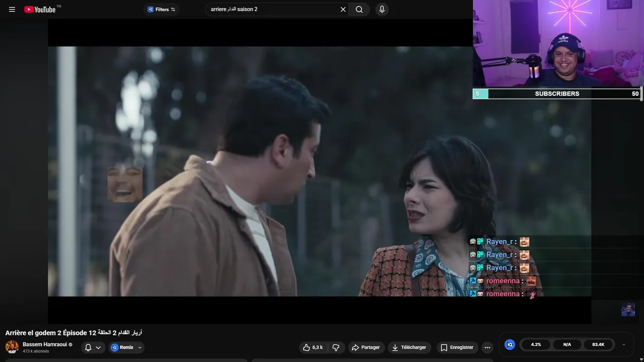644x362 pixels.
Task: Expand the IQ stats panel chevron
Action: coord(624,344)
